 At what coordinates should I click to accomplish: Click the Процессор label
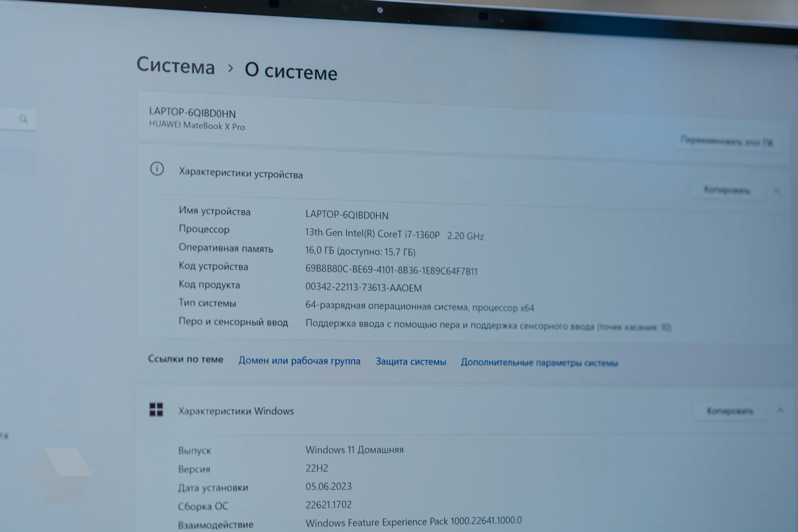[x=204, y=229]
